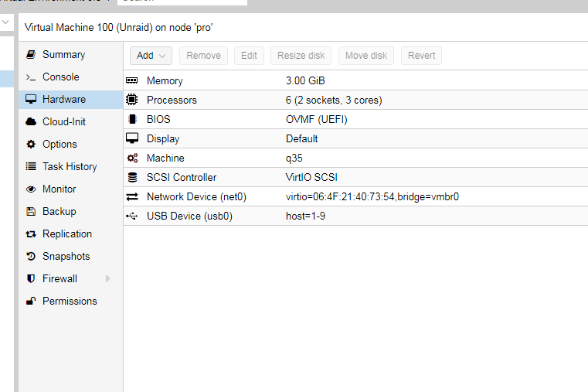This screenshot has height=392, width=588.
Task: Click the Revert button
Action: point(422,56)
